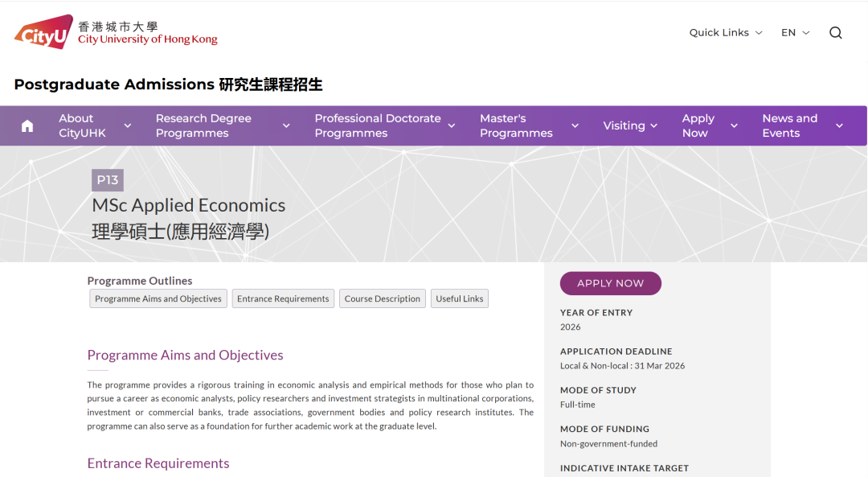Open the Visiting dropdown chevron
The image size is (868, 477).
click(x=653, y=125)
